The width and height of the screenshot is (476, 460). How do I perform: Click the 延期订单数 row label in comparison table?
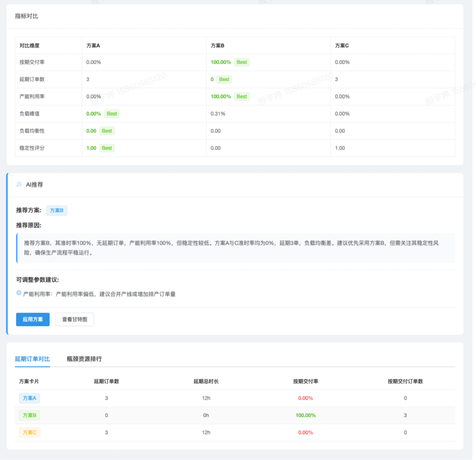[32, 79]
